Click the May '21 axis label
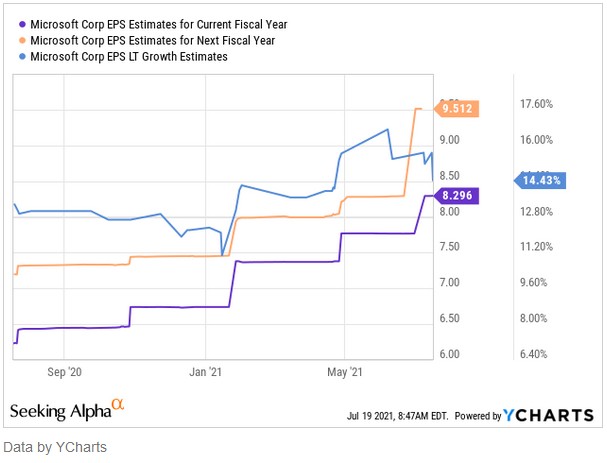This screenshot has width=607, height=463. click(x=345, y=372)
